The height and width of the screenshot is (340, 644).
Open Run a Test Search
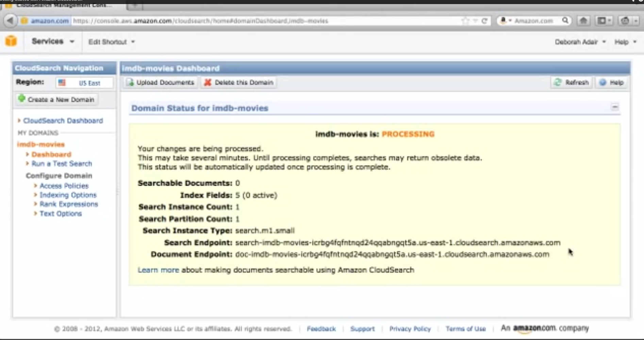[62, 164]
